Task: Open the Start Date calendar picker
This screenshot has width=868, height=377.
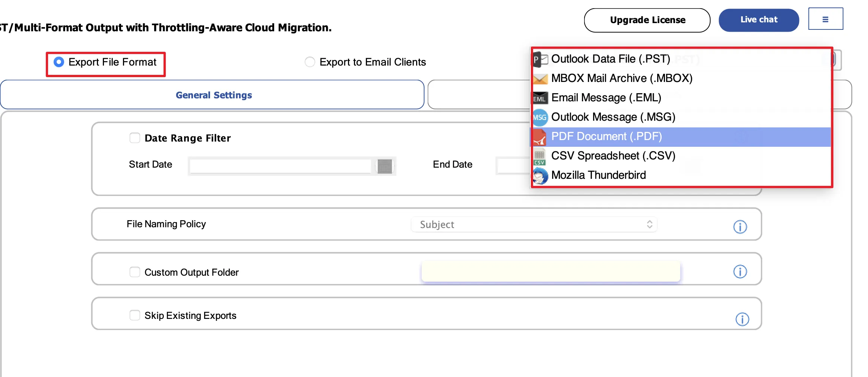Action: [x=385, y=166]
